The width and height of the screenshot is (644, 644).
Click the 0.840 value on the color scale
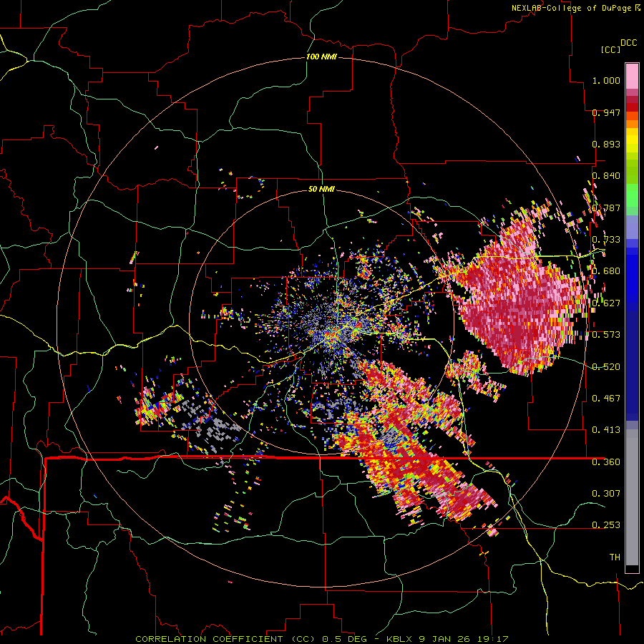click(x=606, y=176)
